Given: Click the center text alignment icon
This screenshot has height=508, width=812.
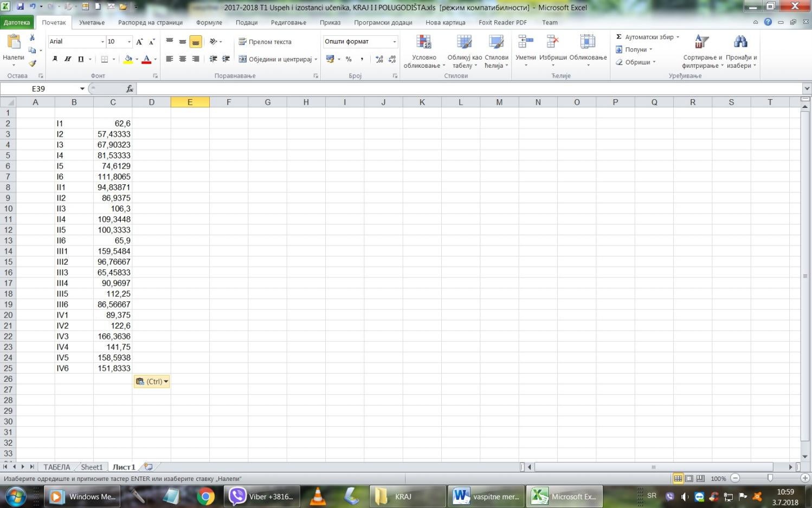Looking at the screenshot, I should point(183,59).
